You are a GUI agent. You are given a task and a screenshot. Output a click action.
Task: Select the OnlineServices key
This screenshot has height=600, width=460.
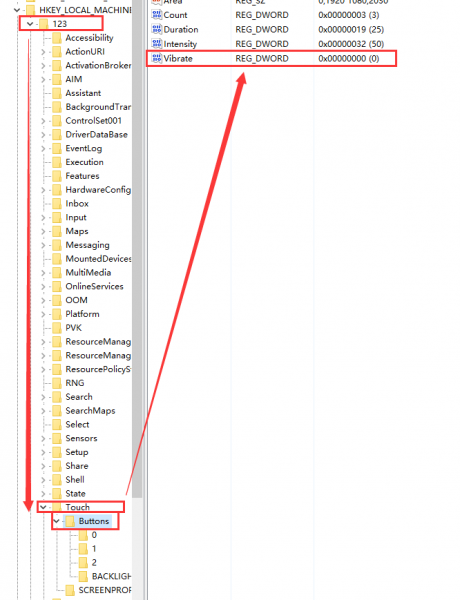pyautogui.click(x=94, y=287)
